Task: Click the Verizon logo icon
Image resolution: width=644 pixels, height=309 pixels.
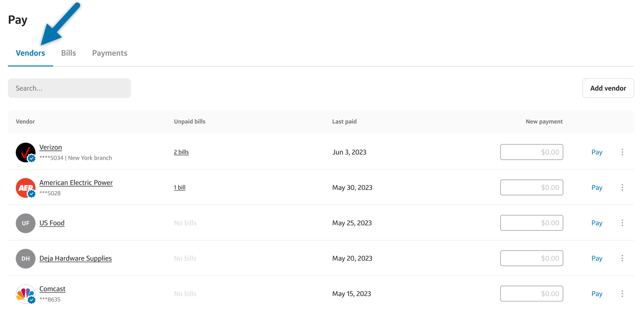Action: coord(25,152)
